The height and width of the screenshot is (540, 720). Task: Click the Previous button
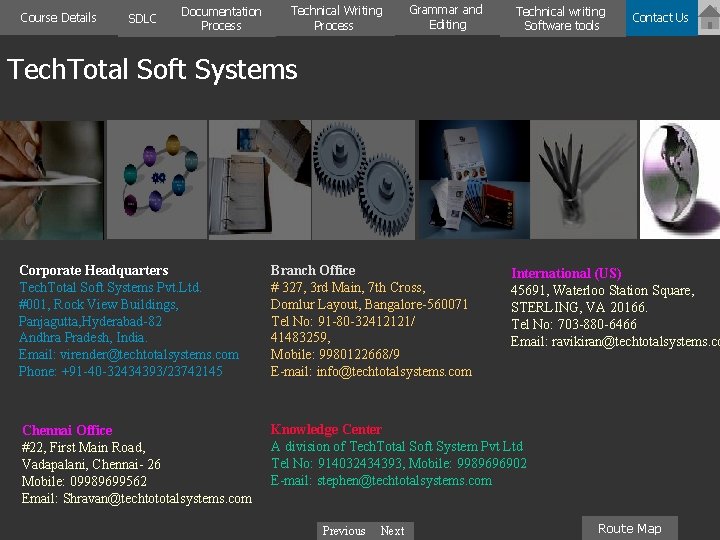[344, 531]
